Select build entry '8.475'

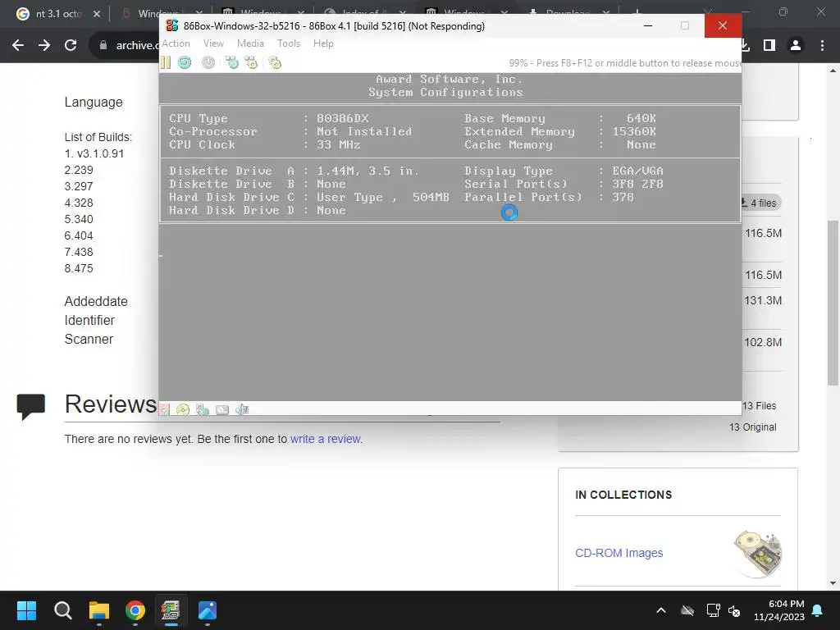pyautogui.click(x=79, y=268)
